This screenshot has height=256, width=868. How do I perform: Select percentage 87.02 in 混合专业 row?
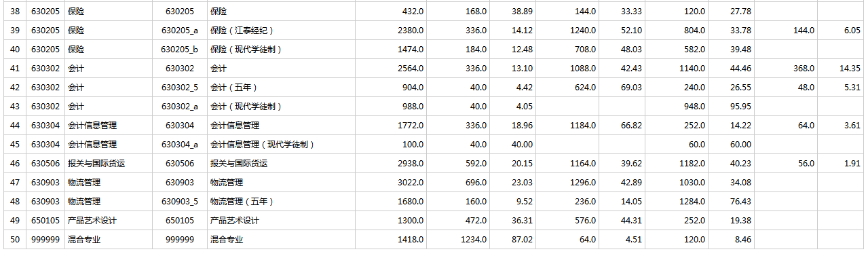point(522,240)
